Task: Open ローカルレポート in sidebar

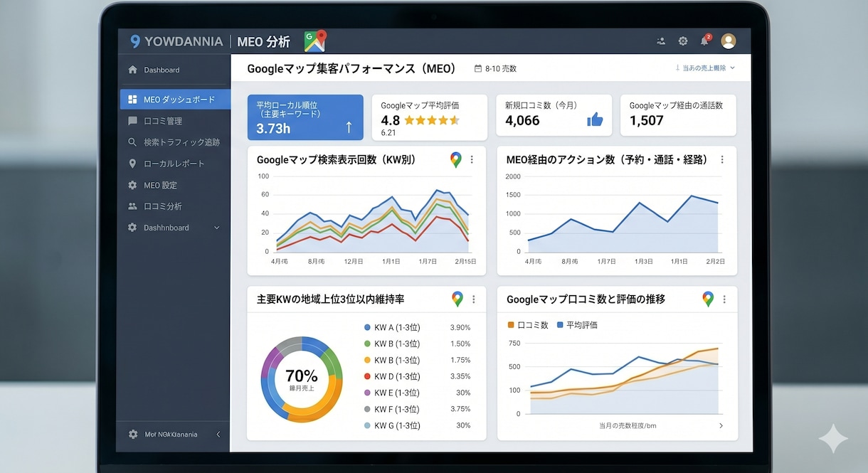Action: click(x=174, y=164)
